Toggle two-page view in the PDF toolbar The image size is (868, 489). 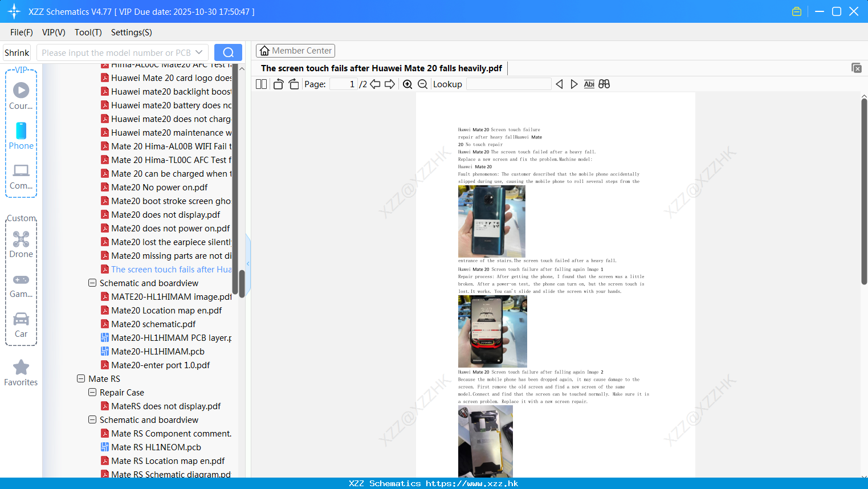coord(261,84)
